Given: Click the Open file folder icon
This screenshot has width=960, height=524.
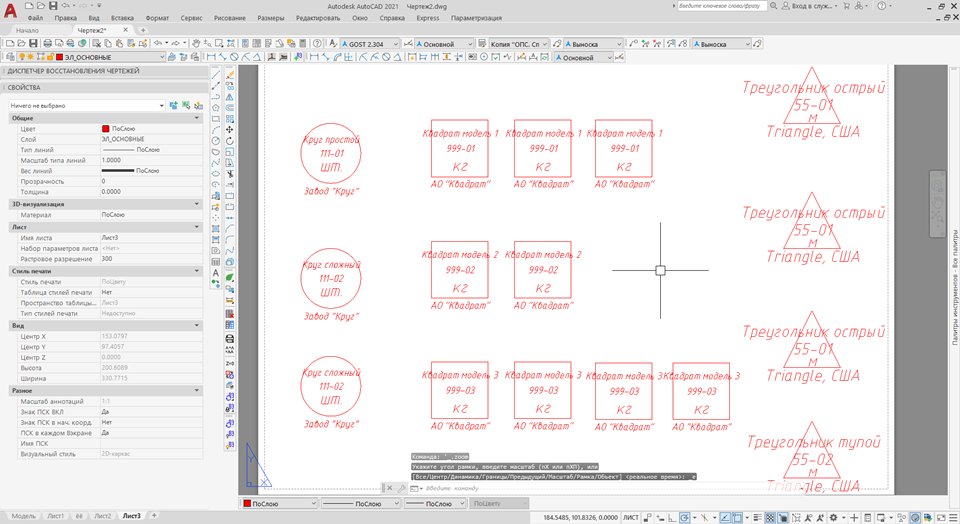Looking at the screenshot, I should pyautogui.click(x=21, y=43).
